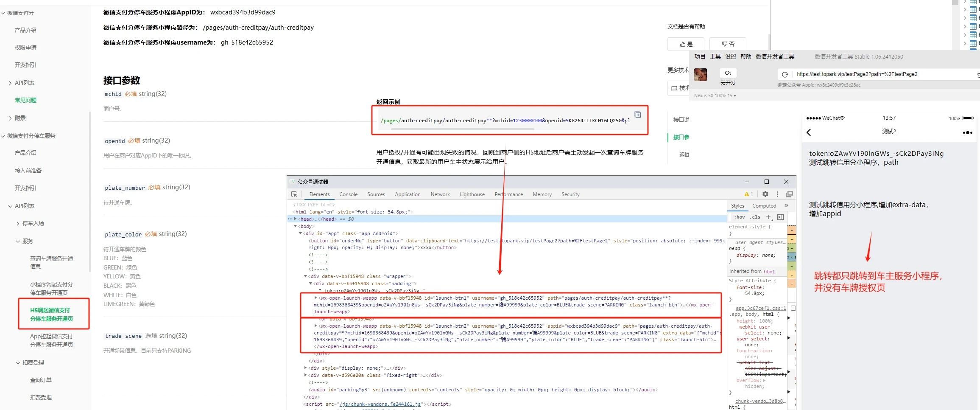This screenshot has height=410, width=980.
Task: Copy the return example code icon
Action: coord(638,115)
